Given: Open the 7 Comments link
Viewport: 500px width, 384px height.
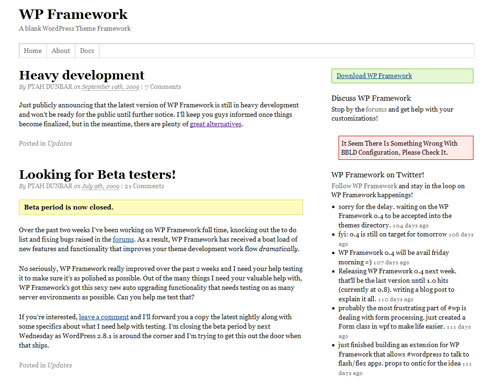Looking at the screenshot, I should pos(163,87).
